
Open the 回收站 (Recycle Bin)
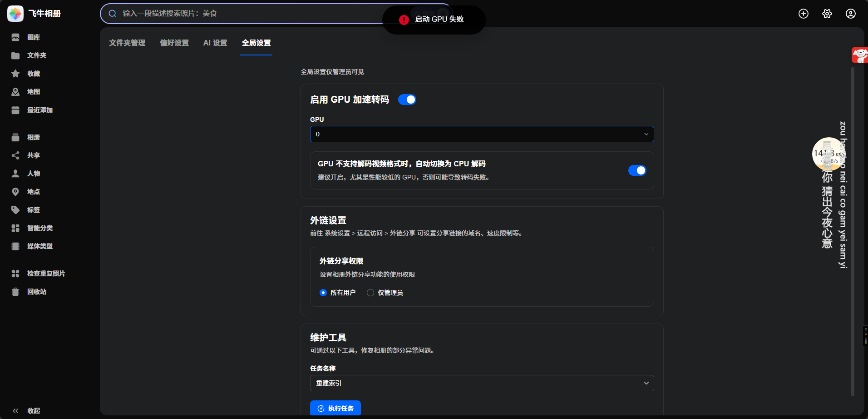36,291
